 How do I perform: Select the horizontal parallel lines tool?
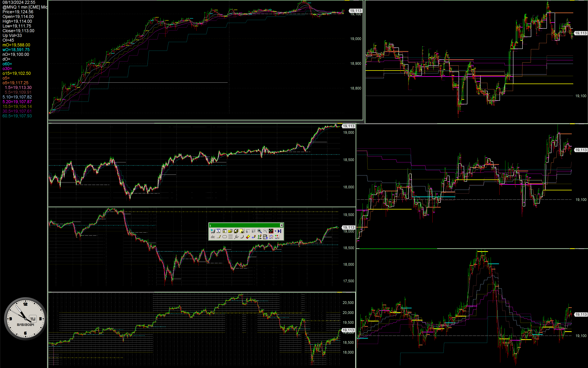pos(230,237)
